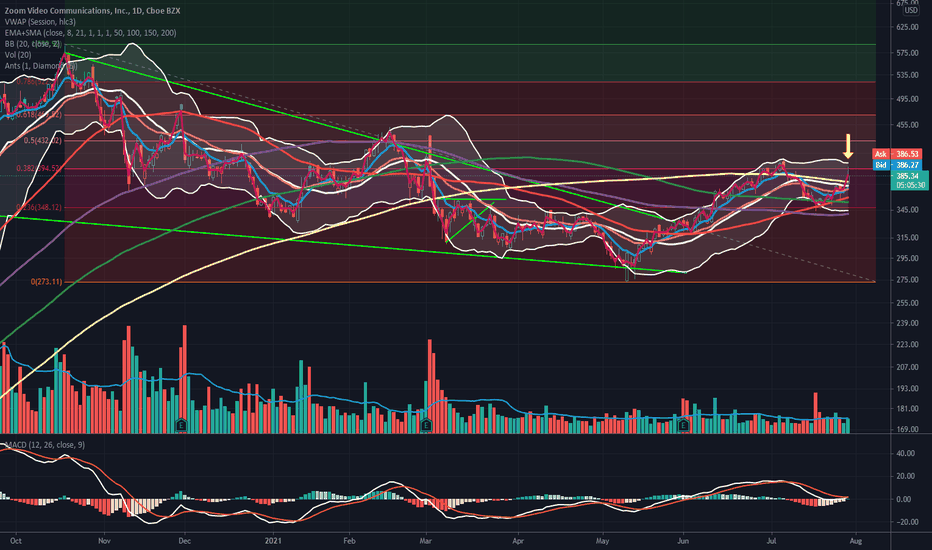Click Feb on the time axis
This screenshot has width=932, height=550.
[349, 541]
